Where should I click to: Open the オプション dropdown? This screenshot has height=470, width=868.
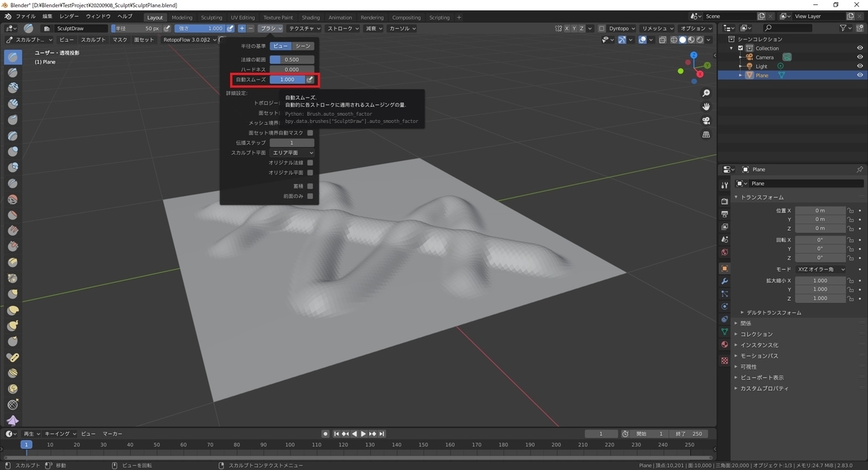[x=697, y=28]
